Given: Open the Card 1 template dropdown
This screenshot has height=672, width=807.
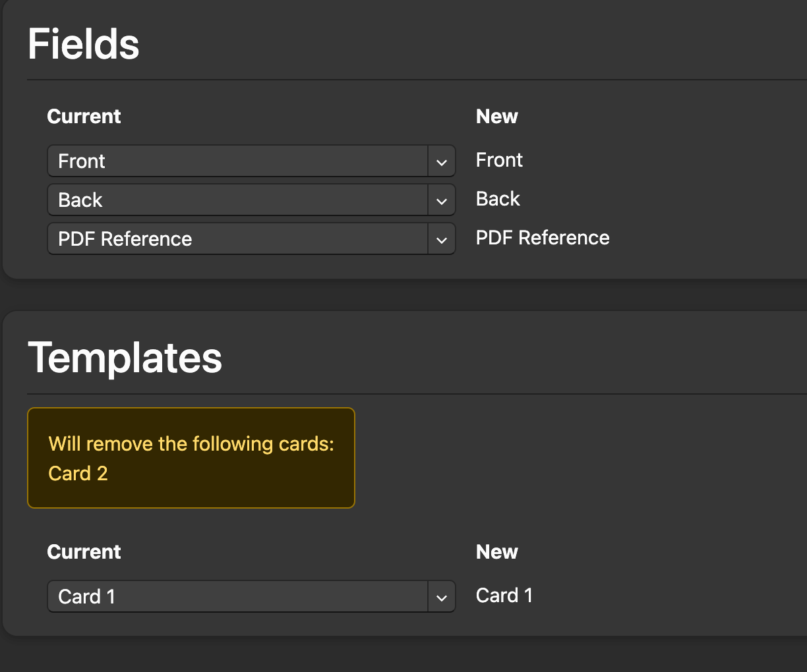Looking at the screenshot, I should click(x=237, y=597).
